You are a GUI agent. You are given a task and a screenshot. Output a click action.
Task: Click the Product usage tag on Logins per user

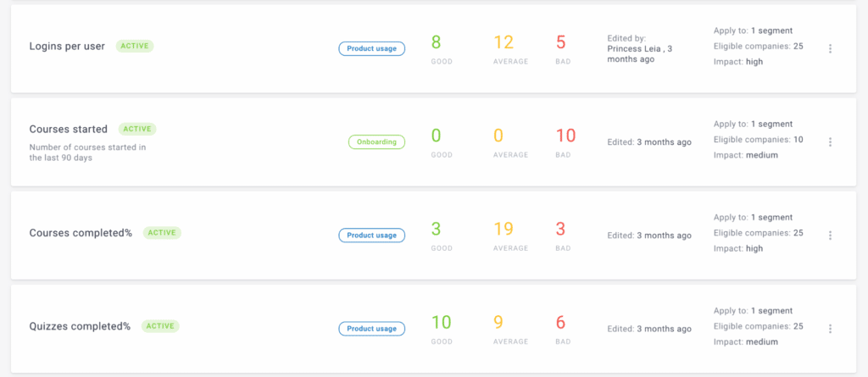click(371, 49)
